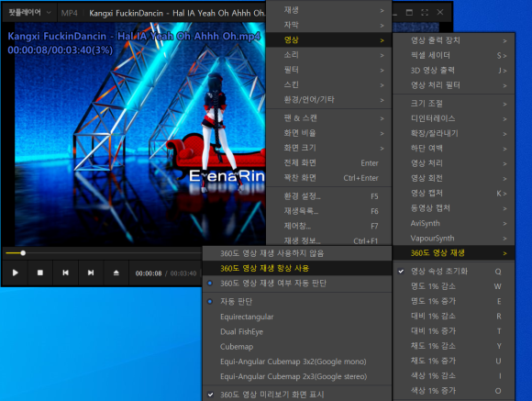The width and height of the screenshot is (532, 401).
Task: Select 자동 판단 projection option
Action: (x=297, y=302)
